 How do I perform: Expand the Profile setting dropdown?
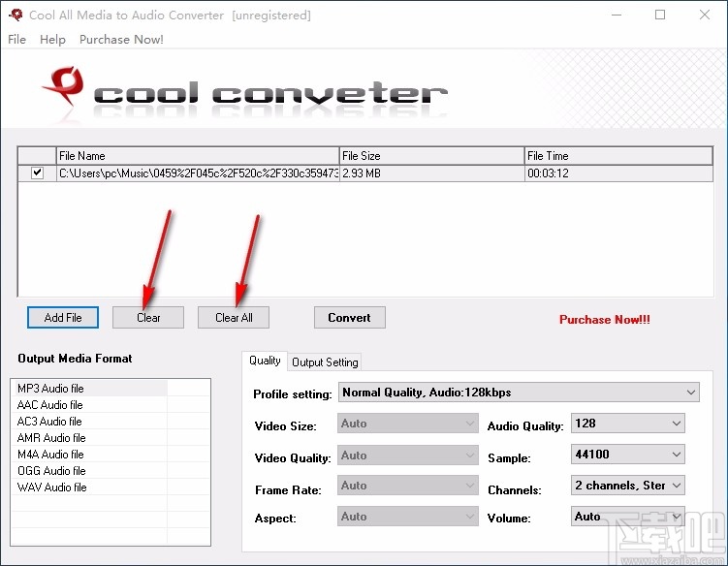point(519,393)
